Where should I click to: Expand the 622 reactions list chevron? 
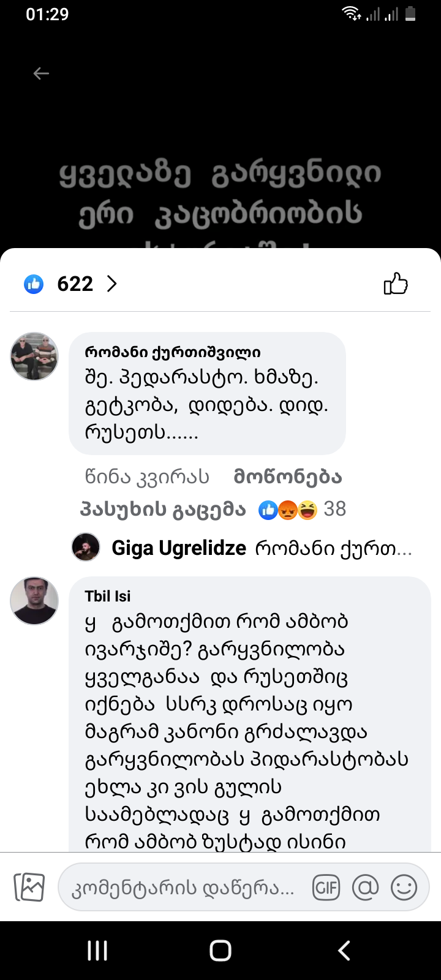111,284
